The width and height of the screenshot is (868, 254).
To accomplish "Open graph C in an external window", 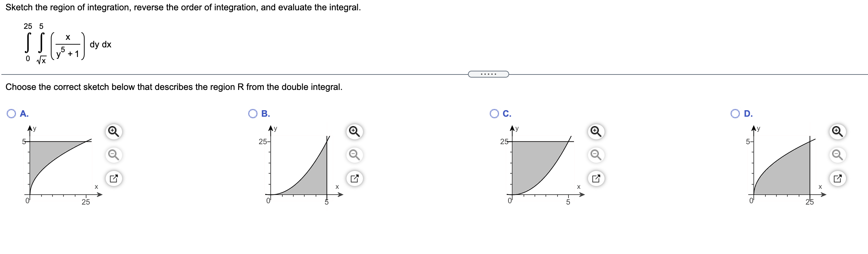I will tap(596, 178).
